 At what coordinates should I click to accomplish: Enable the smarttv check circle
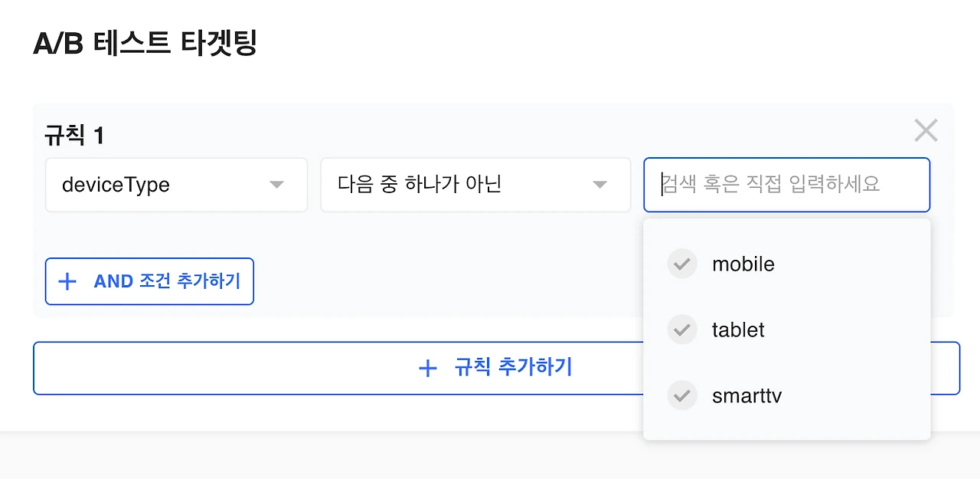682,396
